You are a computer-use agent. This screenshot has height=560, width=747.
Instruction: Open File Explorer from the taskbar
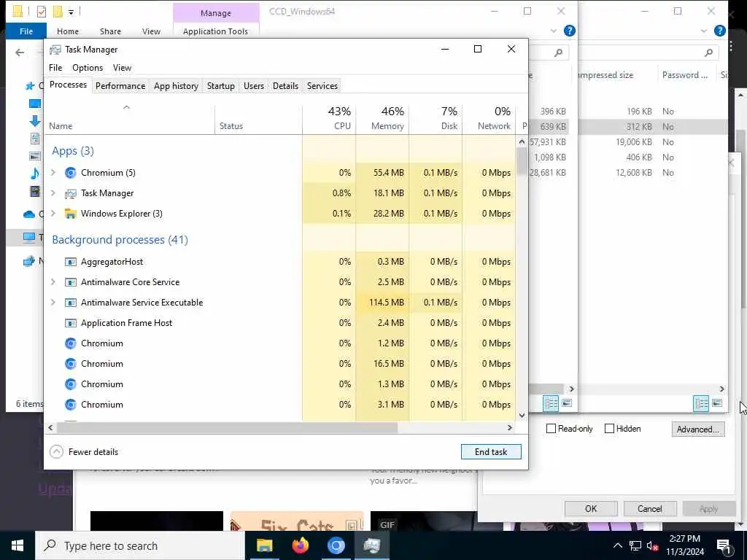[264, 545]
